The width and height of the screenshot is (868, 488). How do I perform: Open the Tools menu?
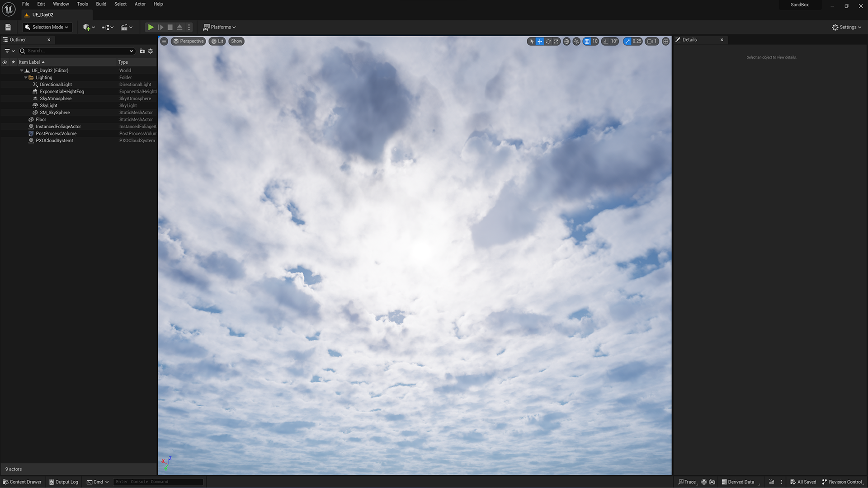coord(82,4)
